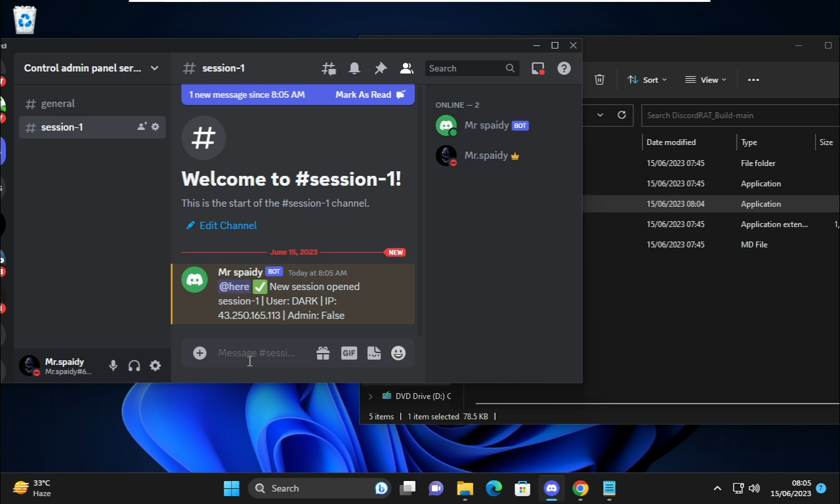Open Microsoft Store from taskbar

click(522, 488)
